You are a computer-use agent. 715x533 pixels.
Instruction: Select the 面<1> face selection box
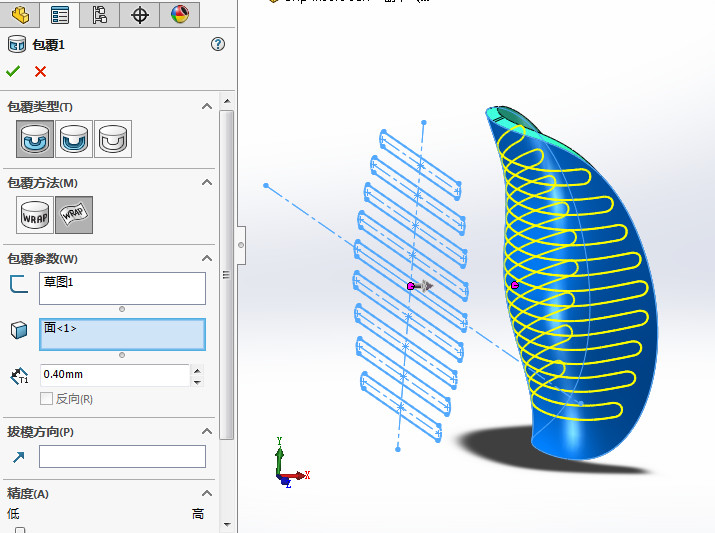[122, 334]
